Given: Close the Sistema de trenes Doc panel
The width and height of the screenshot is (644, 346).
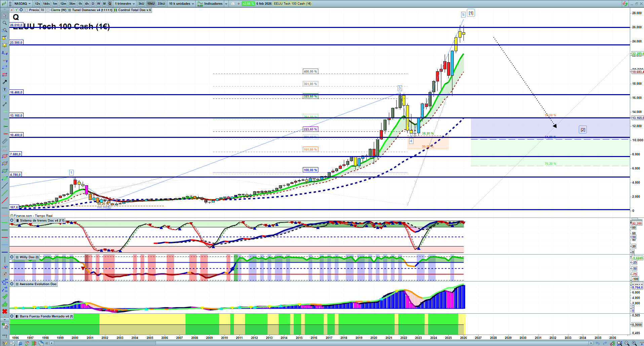Looking at the screenshot, I should click(x=12, y=221).
